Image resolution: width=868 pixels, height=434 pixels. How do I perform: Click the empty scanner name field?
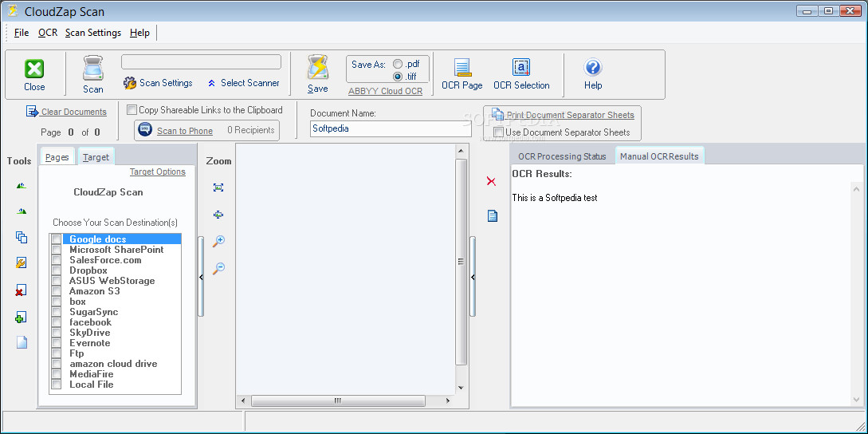click(x=201, y=61)
